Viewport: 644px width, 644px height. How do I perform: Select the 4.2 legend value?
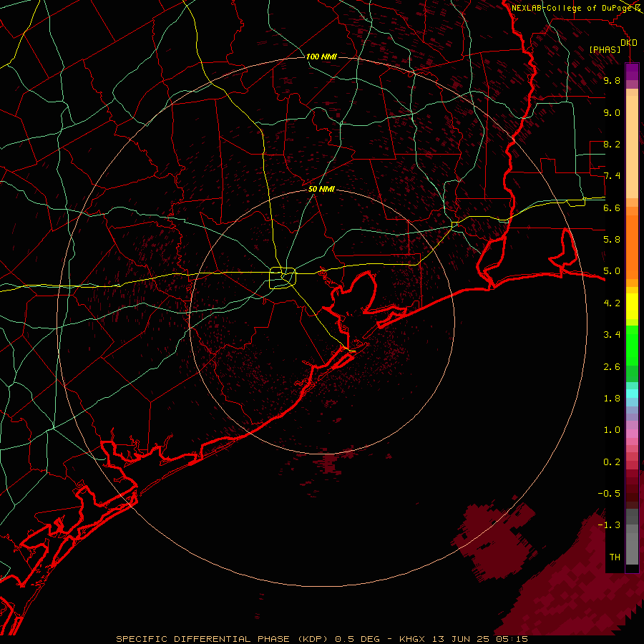[612, 303]
